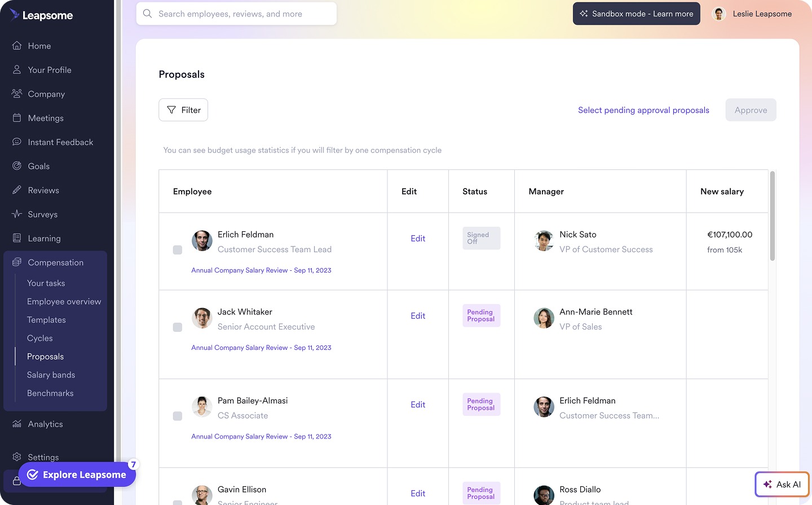Viewport: 812px width, 505px height.
Task: Open the Filter options
Action: click(x=183, y=109)
